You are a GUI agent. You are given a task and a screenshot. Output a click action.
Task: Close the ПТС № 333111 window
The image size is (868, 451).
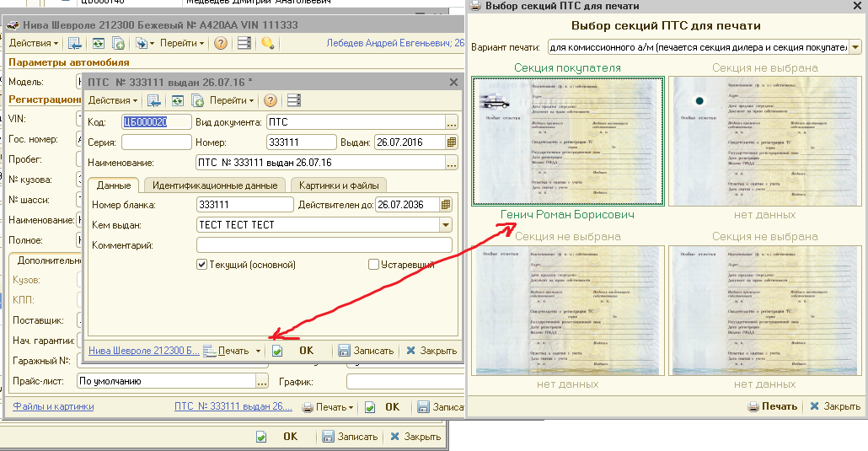pyautogui.click(x=454, y=82)
